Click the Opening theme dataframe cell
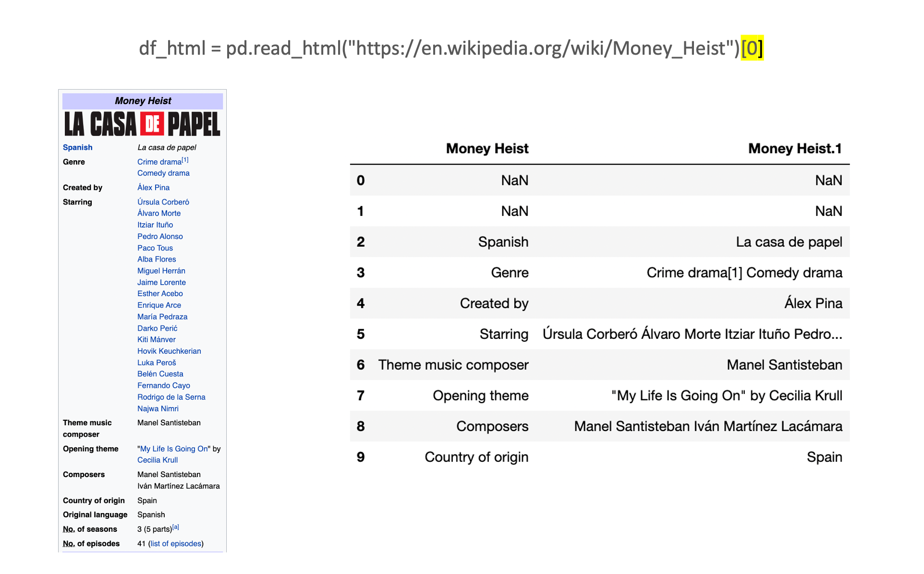The height and width of the screenshot is (574, 924). click(x=481, y=395)
